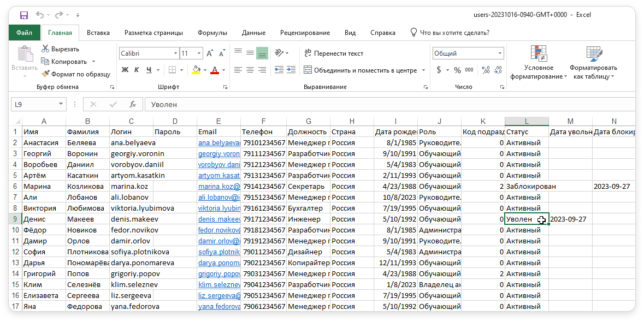
Task: Toggle underline formatting (Ч)
Action: pos(149,70)
